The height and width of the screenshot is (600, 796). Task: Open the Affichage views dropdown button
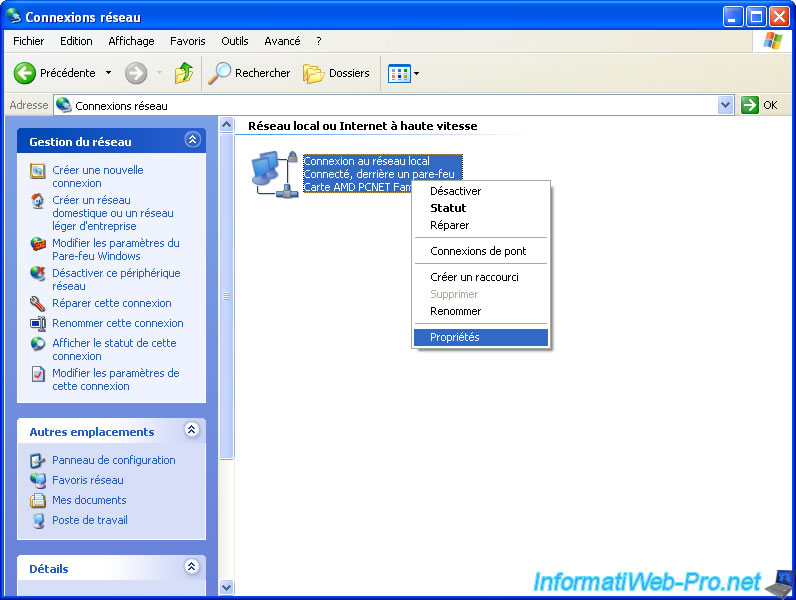pyautogui.click(x=404, y=73)
